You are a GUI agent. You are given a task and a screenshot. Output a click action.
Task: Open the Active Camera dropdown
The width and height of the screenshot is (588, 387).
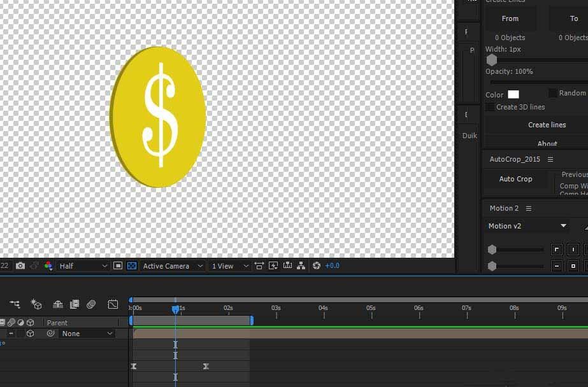pyautogui.click(x=173, y=266)
